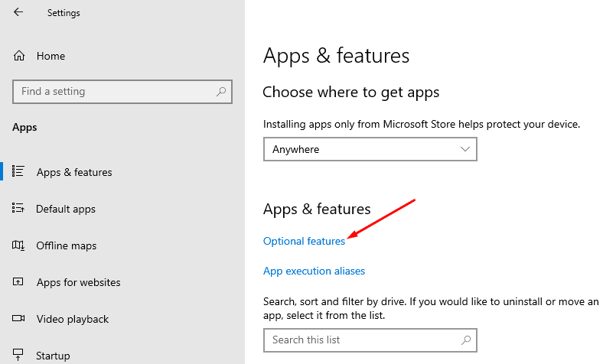Click the chevron on the Anywhere combo box
The image size is (603, 364).
pyautogui.click(x=465, y=149)
